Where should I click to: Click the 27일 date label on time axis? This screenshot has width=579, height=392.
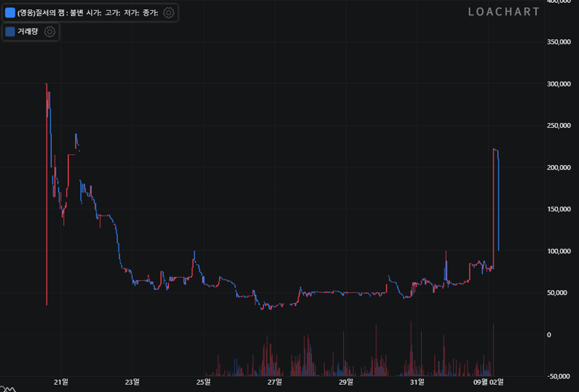[275, 382]
